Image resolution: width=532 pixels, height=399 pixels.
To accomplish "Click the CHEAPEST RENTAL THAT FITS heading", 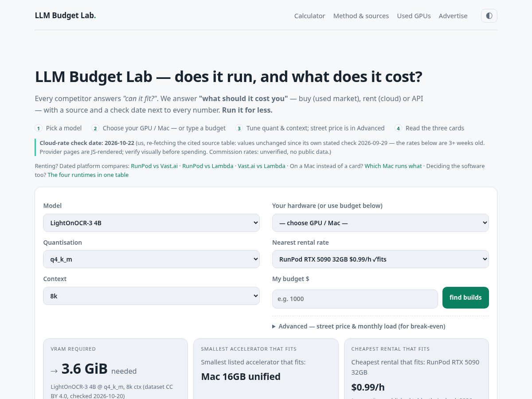I will 391,349.
